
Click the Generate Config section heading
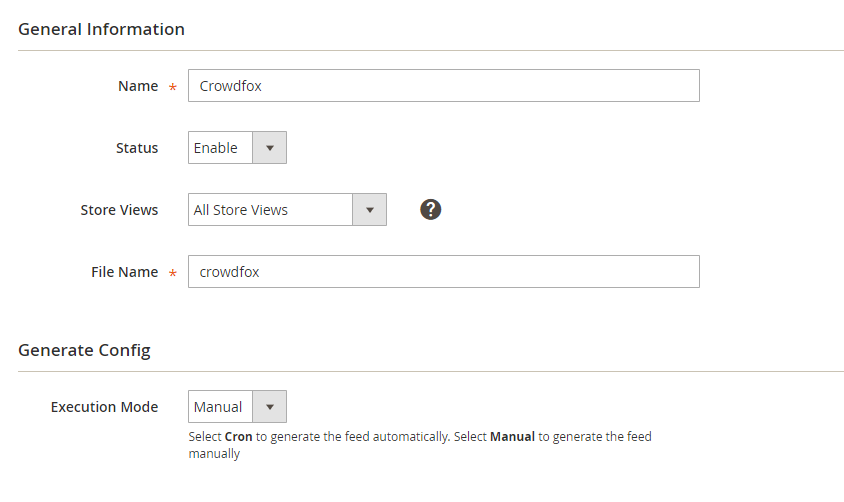tap(84, 350)
